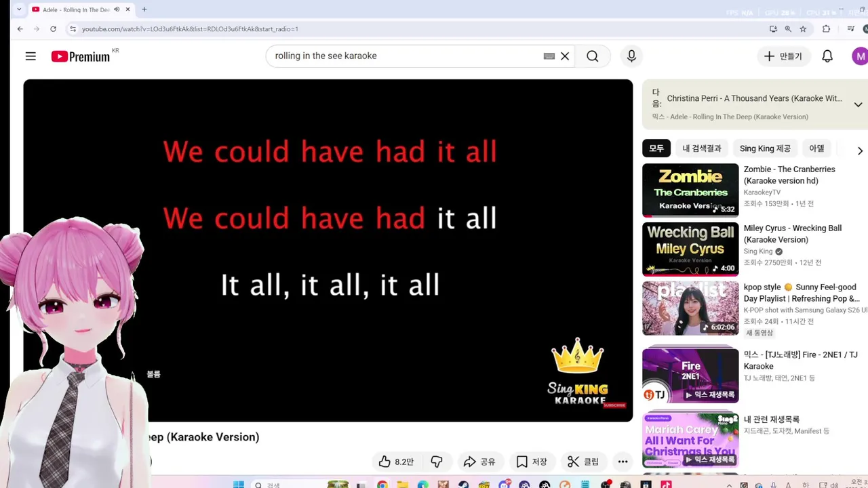
Task: Mute the tab via the speaker icon
Action: (x=117, y=9)
